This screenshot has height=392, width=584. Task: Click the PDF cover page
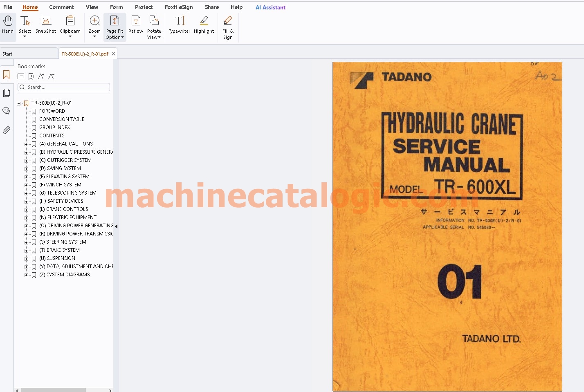click(447, 226)
